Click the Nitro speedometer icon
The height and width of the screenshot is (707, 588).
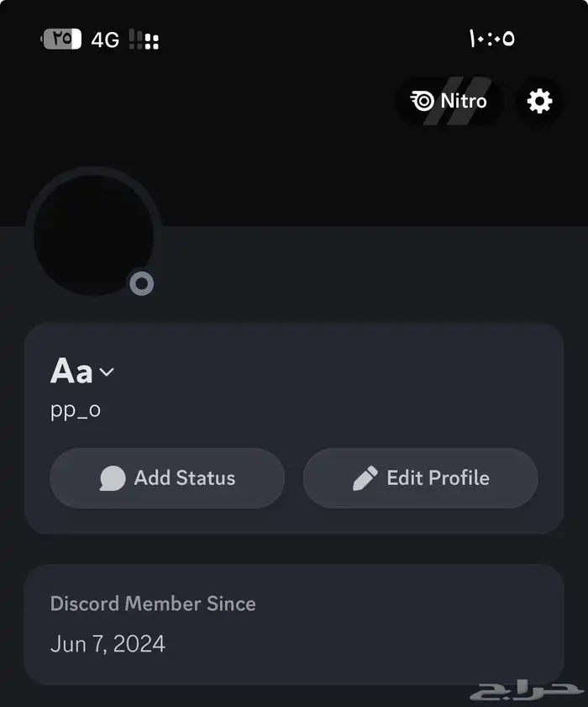tap(423, 102)
